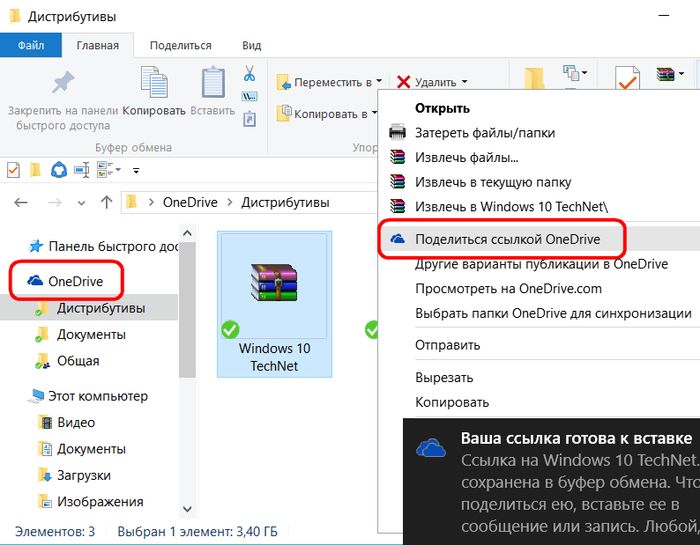Click the Properties checkmark icon in the ribbon

[x=627, y=78]
